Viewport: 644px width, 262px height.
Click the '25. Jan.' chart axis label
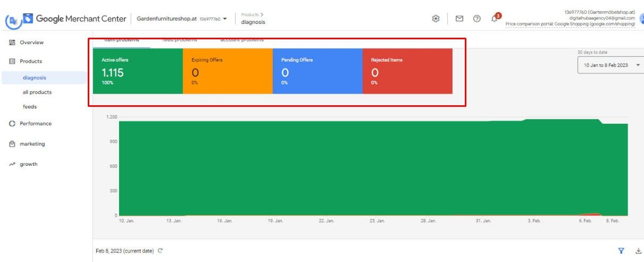[378, 221]
